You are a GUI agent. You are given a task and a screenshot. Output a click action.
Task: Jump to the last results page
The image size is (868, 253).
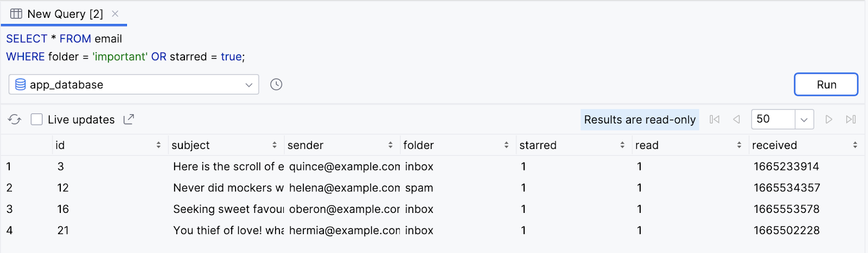click(x=851, y=120)
